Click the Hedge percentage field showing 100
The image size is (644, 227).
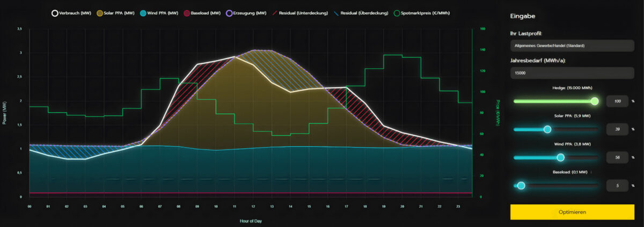click(x=617, y=101)
